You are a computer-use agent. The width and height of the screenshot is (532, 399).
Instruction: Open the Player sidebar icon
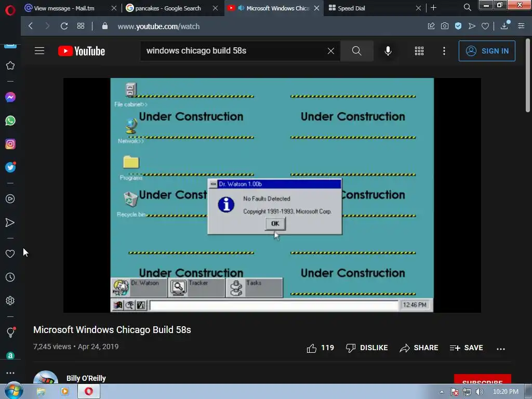pos(10,199)
